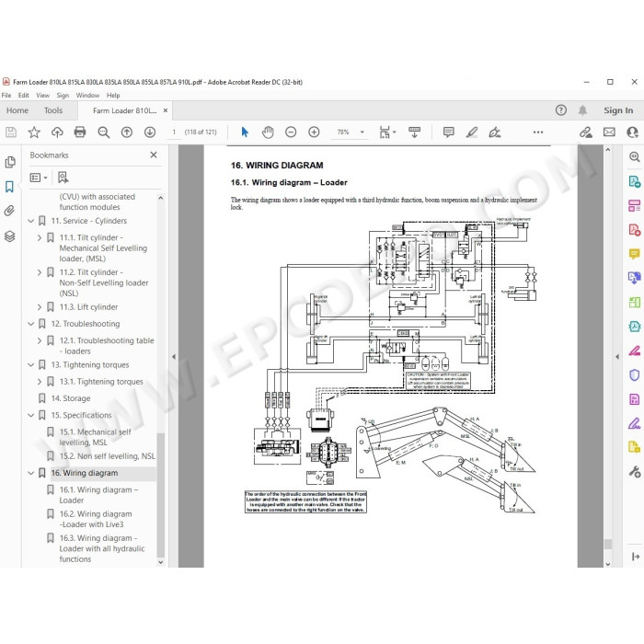
Task: Open bookmark 14. Storage
Action: coord(71,398)
